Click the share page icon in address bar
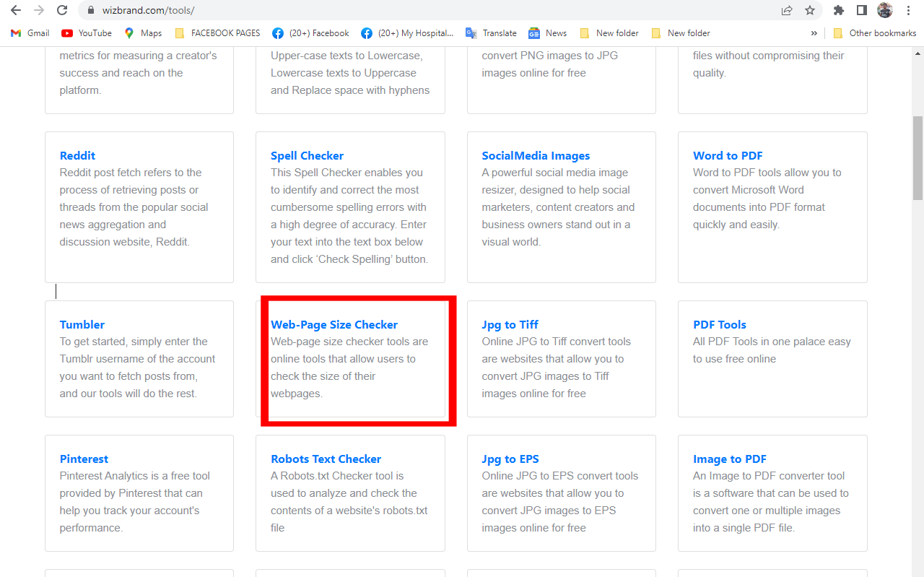This screenshot has width=924, height=577. pos(787,10)
